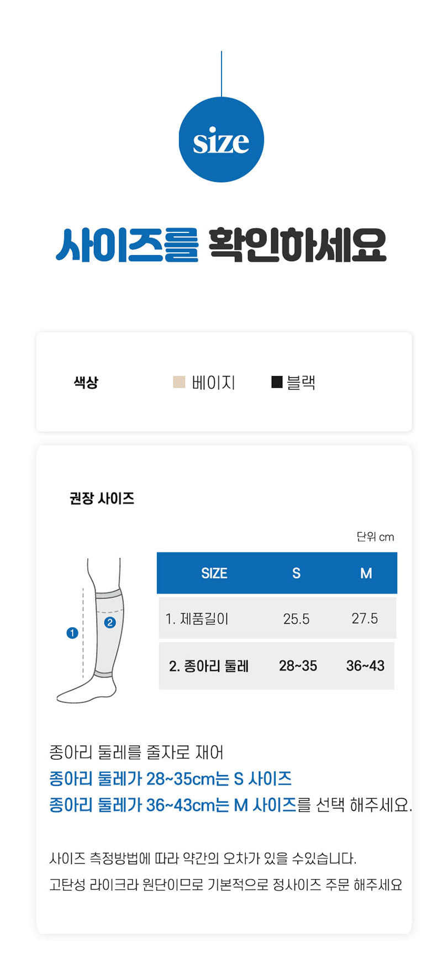The width and height of the screenshot is (442, 980).
Task: Click the 25.5 product length value
Action: (296, 618)
